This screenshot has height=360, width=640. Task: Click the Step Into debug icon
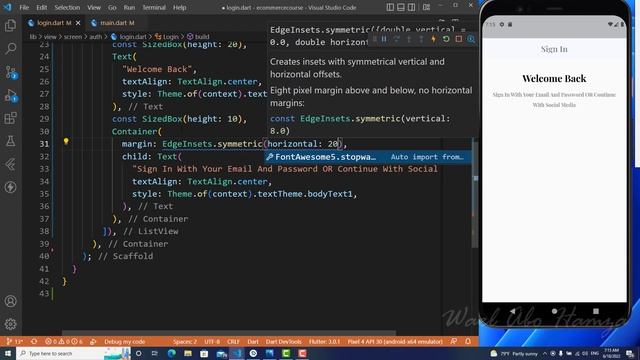409,39
